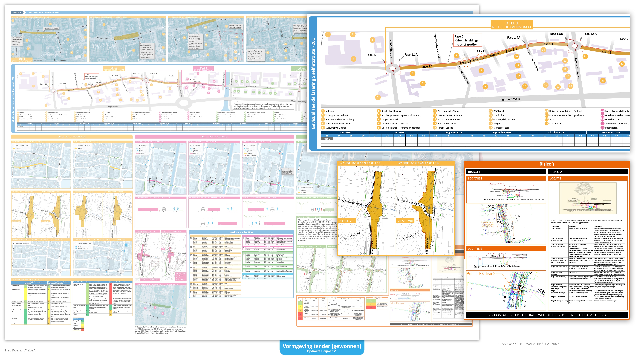The image size is (644, 362).
Task: Click legend circle 15 next to KOC Kobalt
Action: click(x=491, y=111)
